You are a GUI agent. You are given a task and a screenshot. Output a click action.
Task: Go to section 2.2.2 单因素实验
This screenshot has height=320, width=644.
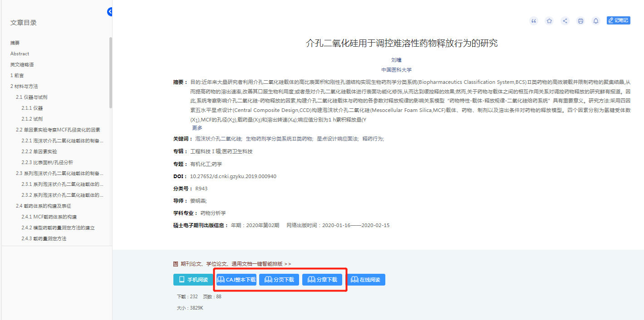39,151
